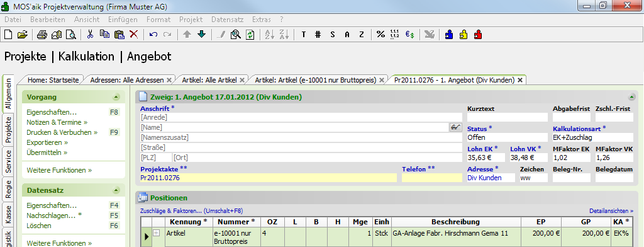Select the Projekte vertical side tab
Screen dimensions: 644x247
click(8, 129)
